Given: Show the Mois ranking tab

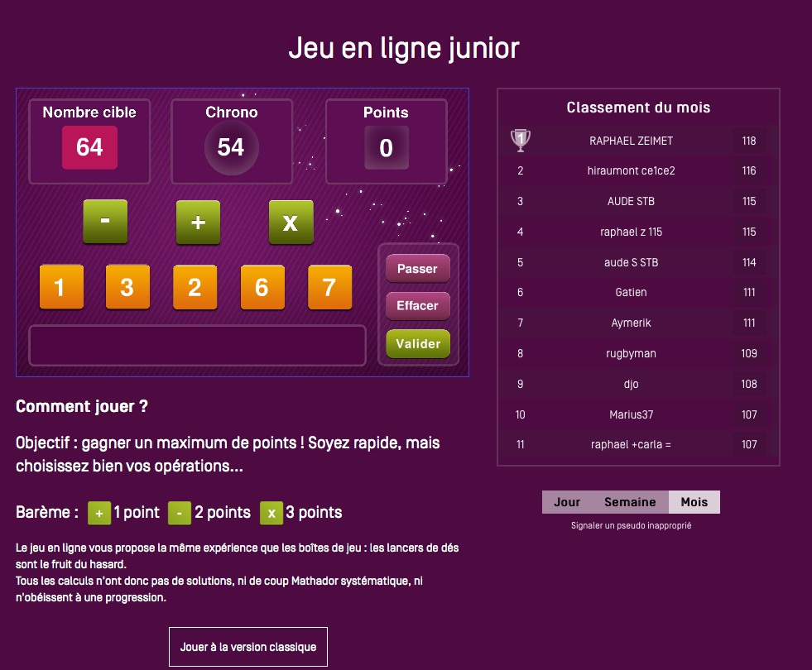Looking at the screenshot, I should (694, 502).
